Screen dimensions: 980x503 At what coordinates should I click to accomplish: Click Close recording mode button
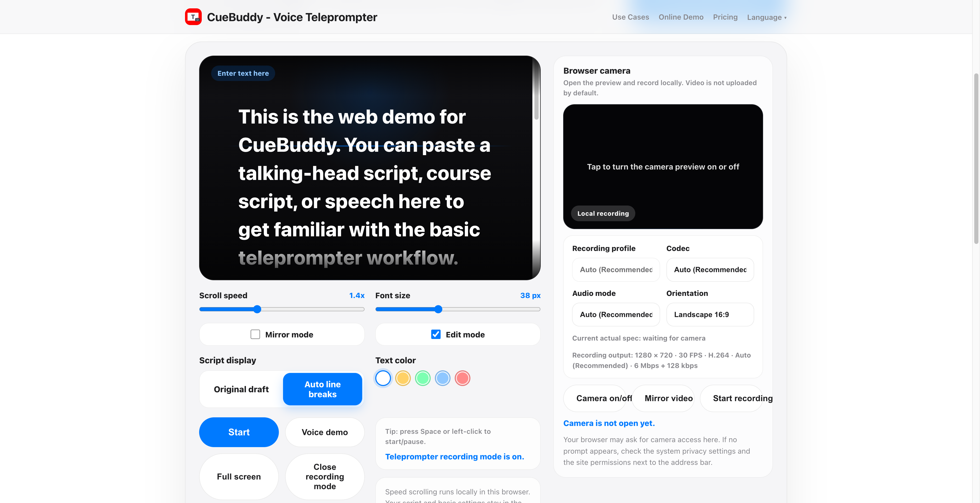click(x=325, y=477)
